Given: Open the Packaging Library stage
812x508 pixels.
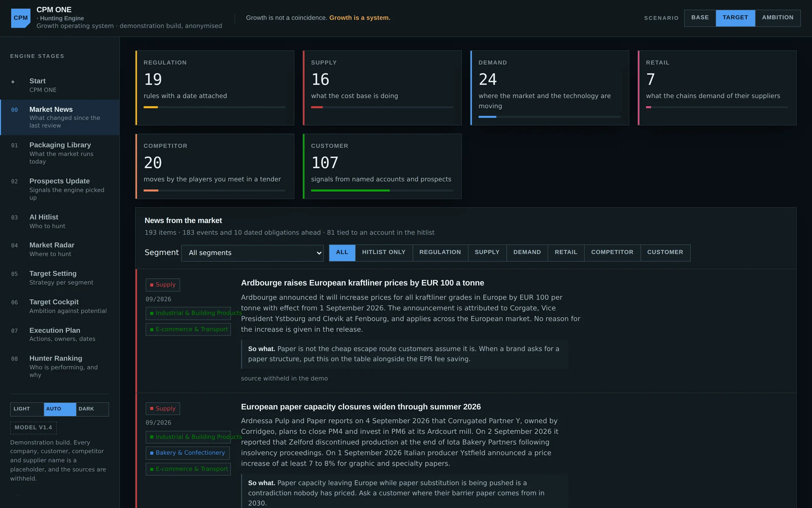Looking at the screenshot, I should click(60, 153).
